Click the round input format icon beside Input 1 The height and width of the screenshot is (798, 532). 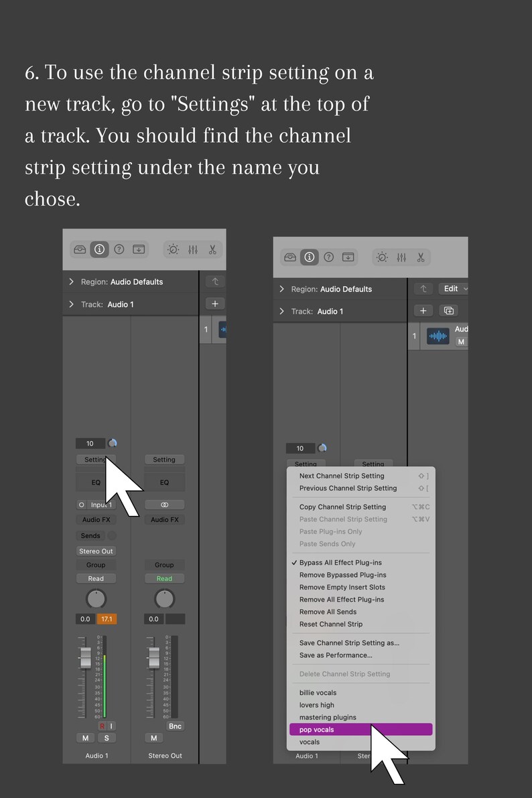[x=82, y=505]
